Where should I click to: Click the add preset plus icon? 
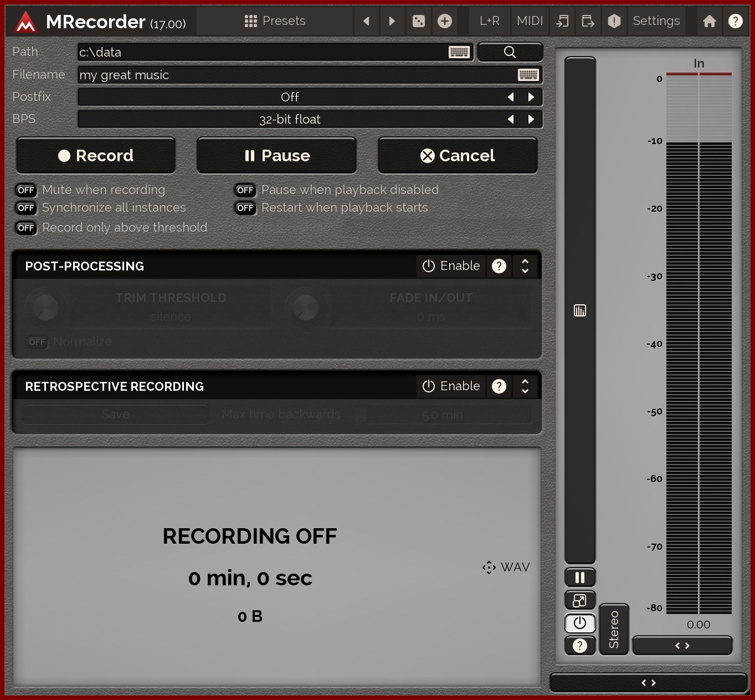click(x=445, y=21)
